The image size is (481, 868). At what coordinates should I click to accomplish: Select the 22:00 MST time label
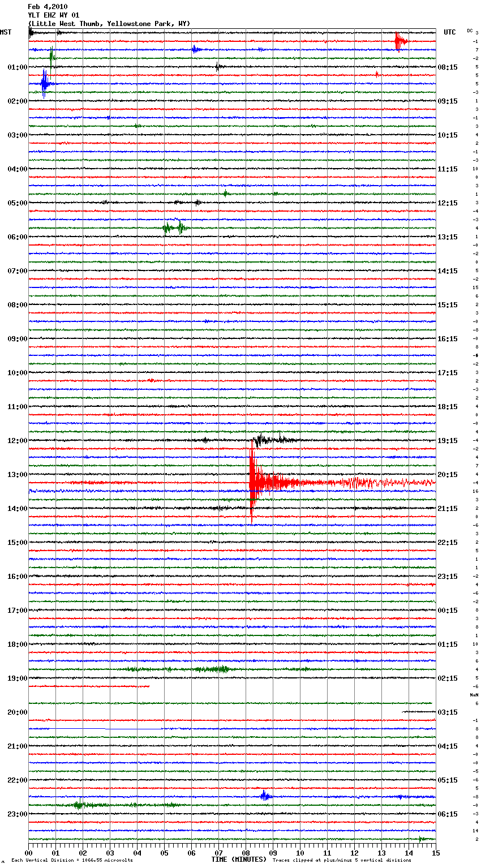tap(18, 780)
